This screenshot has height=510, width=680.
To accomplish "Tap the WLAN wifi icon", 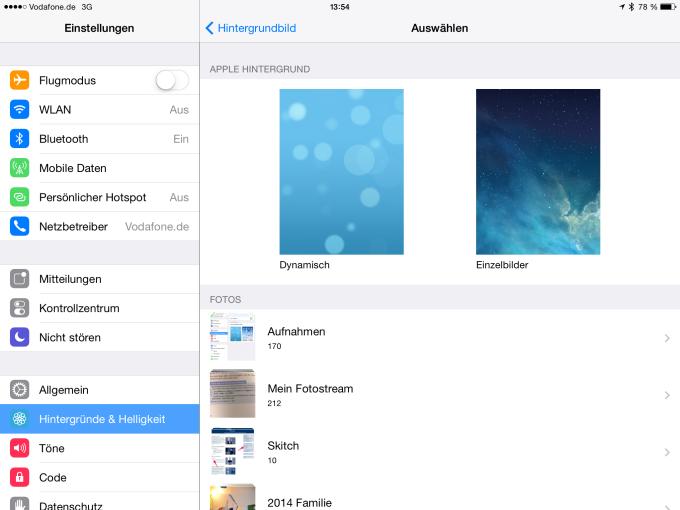I will click(20, 109).
